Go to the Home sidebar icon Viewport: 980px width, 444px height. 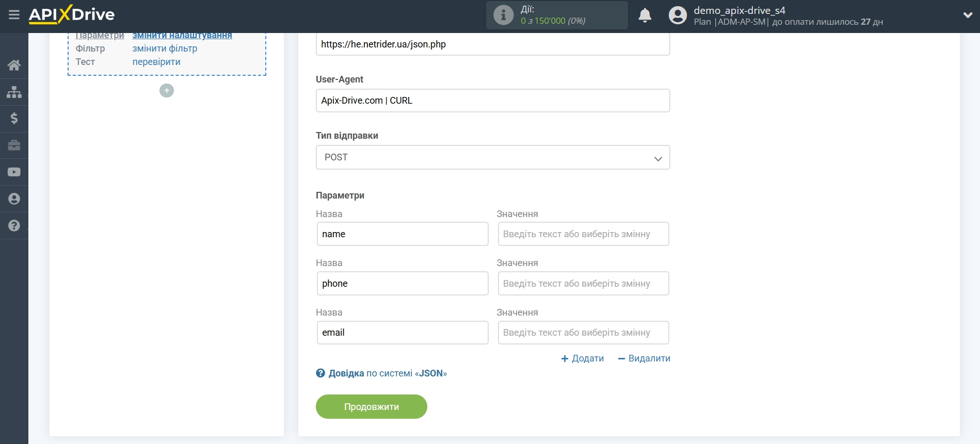14,65
